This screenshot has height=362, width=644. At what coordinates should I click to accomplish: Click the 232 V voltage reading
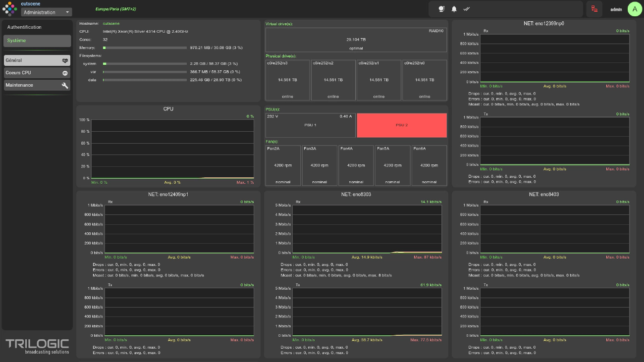coord(272,116)
